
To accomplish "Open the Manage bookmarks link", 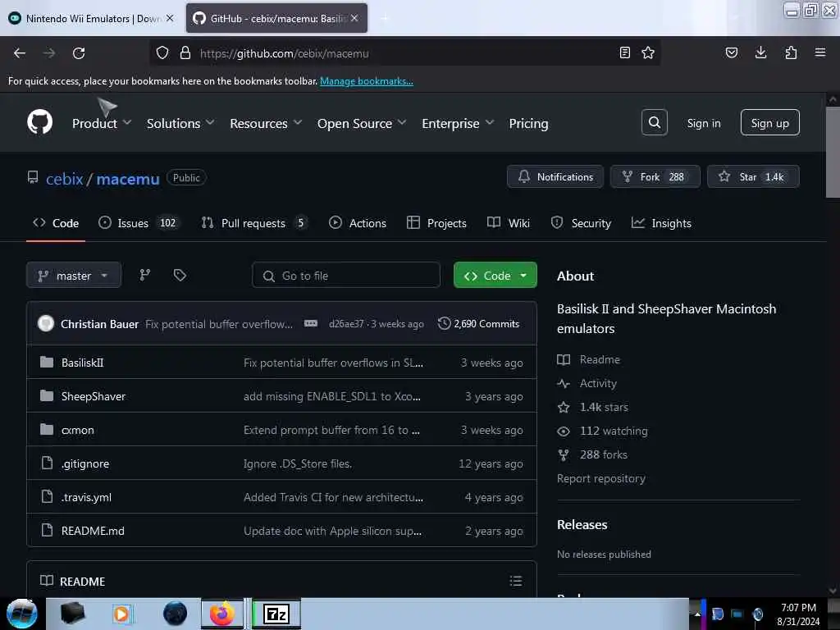I will [367, 81].
